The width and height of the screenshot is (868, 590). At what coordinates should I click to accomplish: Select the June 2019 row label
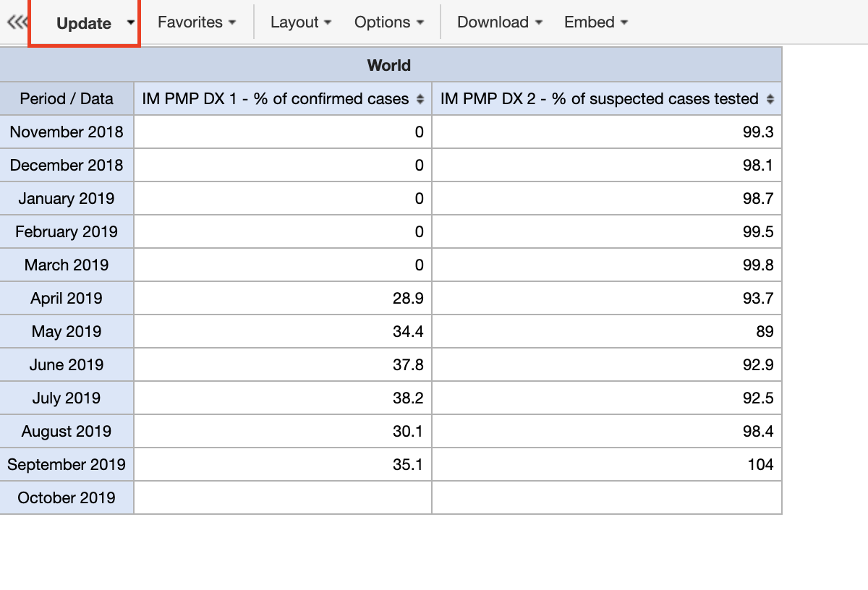(67, 364)
